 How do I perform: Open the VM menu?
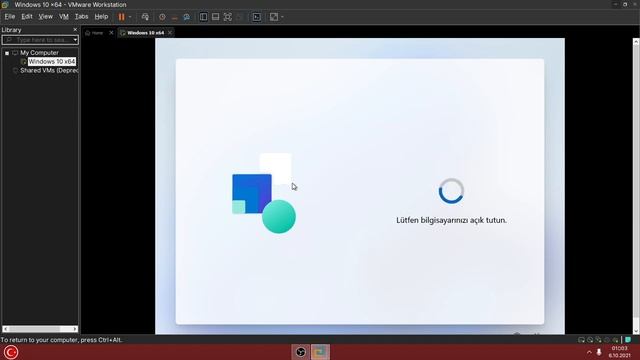[x=64, y=17]
